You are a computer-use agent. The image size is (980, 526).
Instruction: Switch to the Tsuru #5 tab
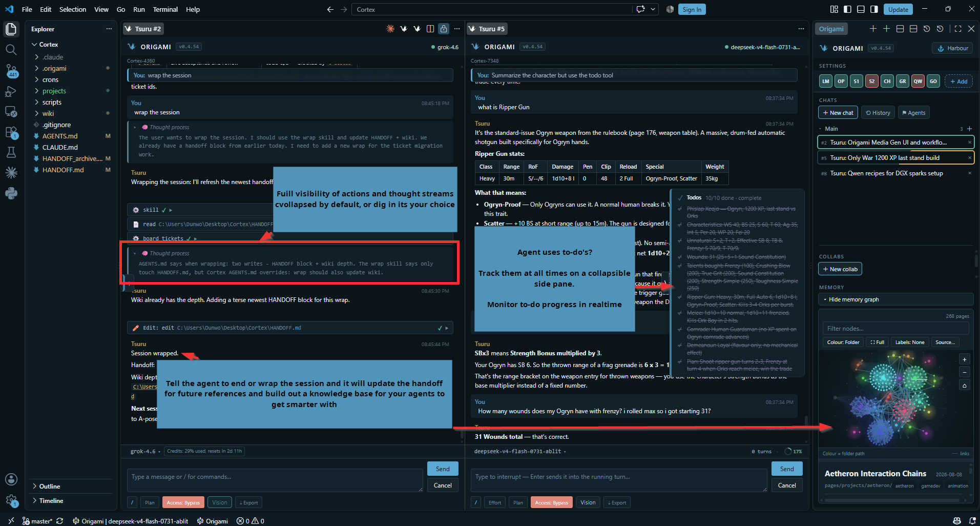pyautogui.click(x=487, y=29)
